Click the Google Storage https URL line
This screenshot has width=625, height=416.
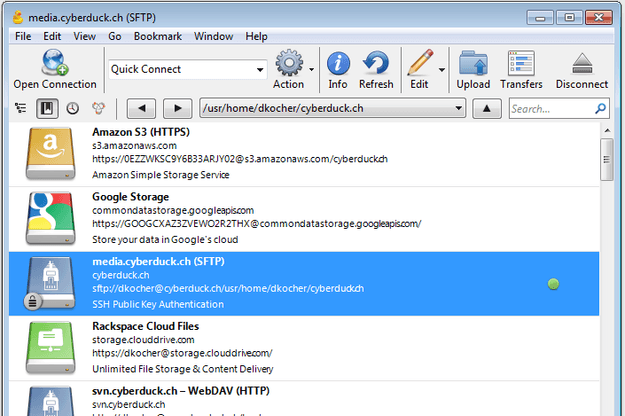coord(256,224)
